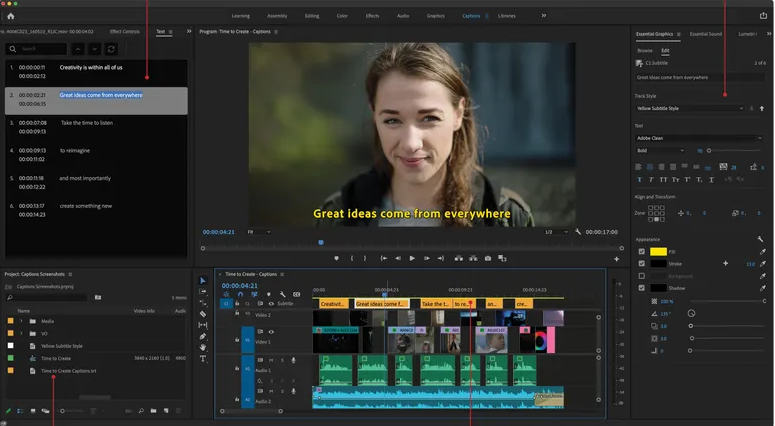Add another stroke with plus icon
The image size is (775, 426).
pos(725,264)
